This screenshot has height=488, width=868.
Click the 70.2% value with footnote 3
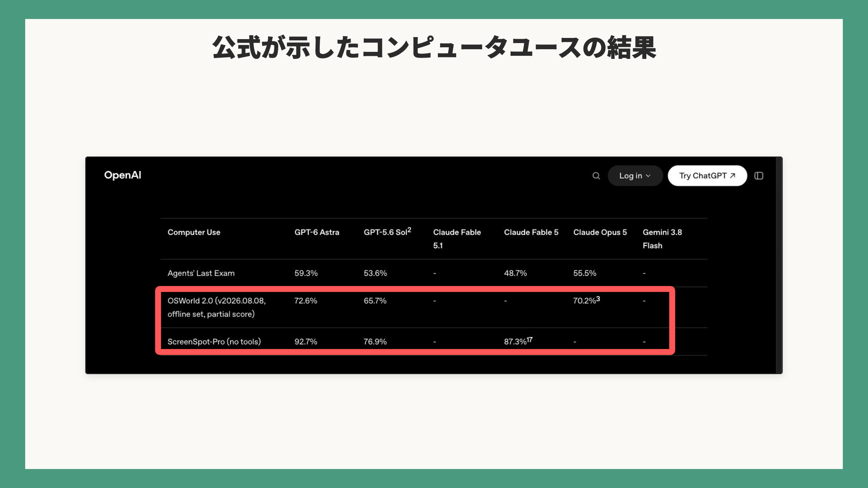click(586, 301)
